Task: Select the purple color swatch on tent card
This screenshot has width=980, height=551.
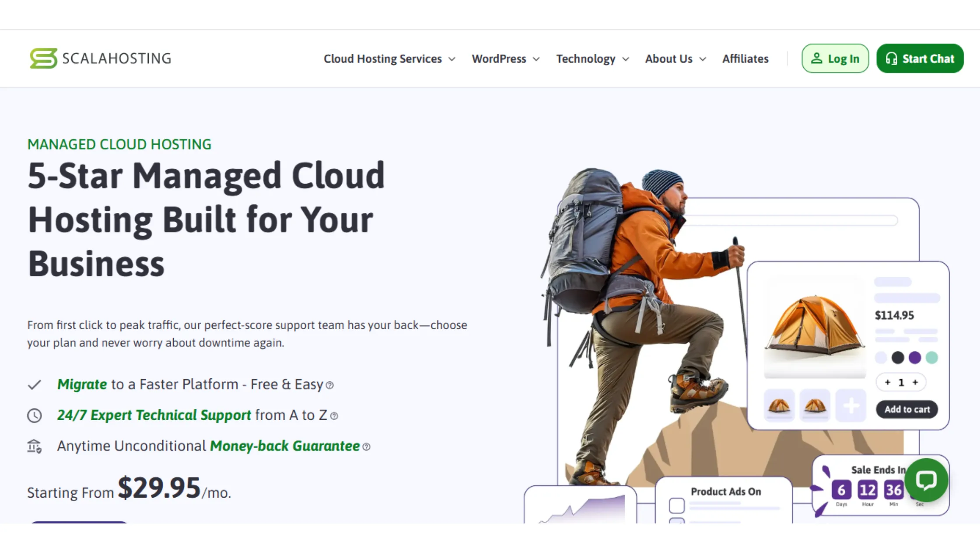Action: coord(915,358)
